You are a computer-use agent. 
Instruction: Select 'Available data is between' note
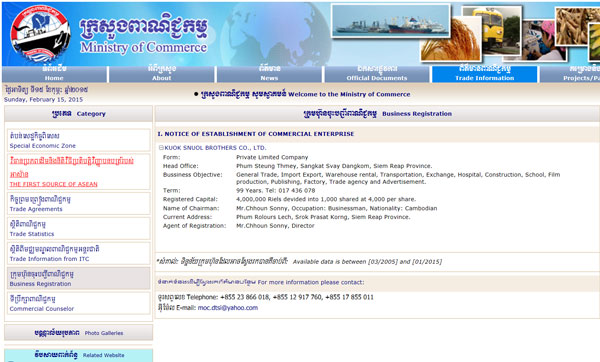coord(367,262)
